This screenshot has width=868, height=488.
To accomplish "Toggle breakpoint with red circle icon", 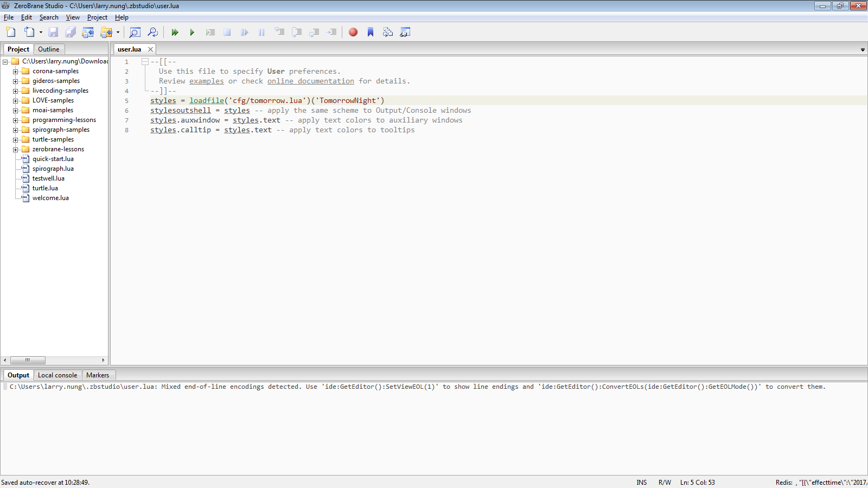I will tap(353, 32).
